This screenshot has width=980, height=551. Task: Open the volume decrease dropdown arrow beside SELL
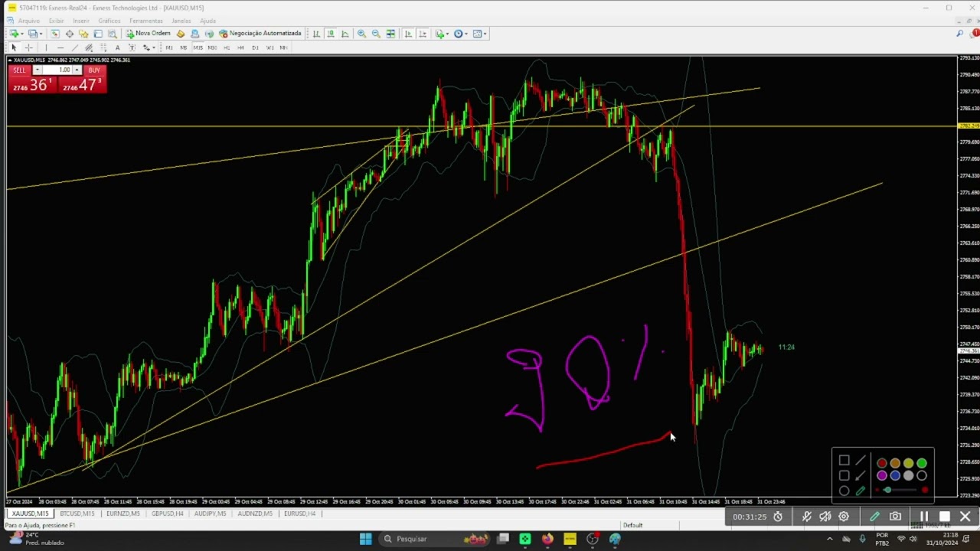[x=37, y=70]
